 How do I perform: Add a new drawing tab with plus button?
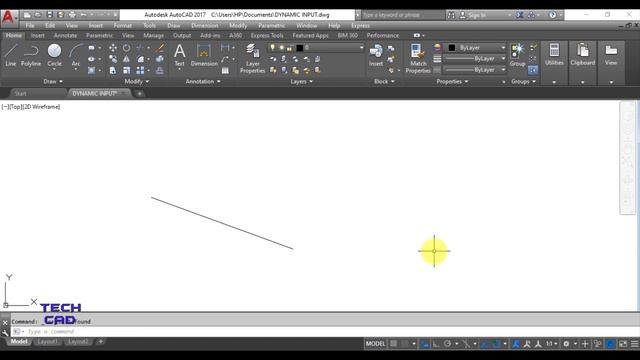140,93
